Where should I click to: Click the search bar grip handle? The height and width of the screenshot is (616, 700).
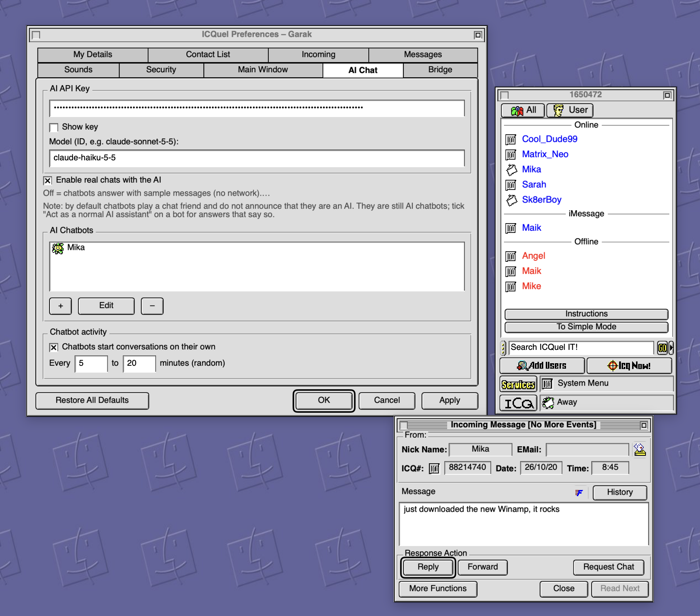pyautogui.click(x=503, y=348)
